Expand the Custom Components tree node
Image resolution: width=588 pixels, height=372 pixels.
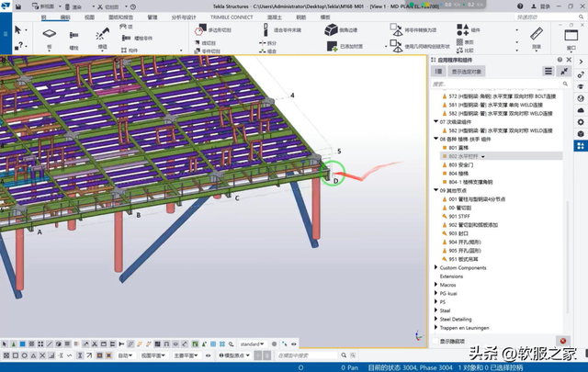435,267
